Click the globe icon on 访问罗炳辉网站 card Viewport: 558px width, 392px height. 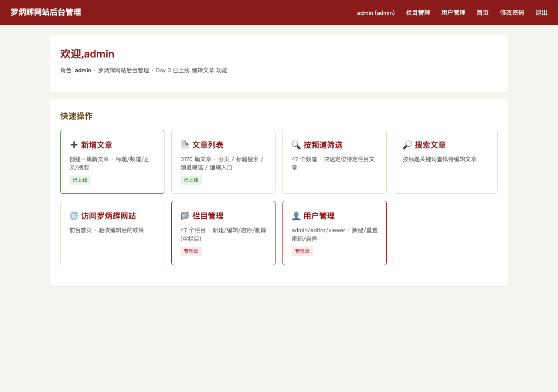pos(74,216)
